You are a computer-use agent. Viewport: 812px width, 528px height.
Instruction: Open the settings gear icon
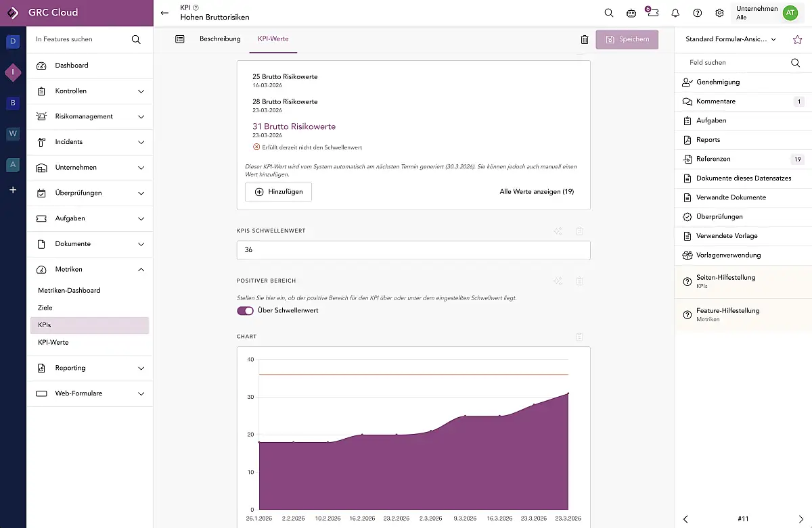tap(719, 13)
